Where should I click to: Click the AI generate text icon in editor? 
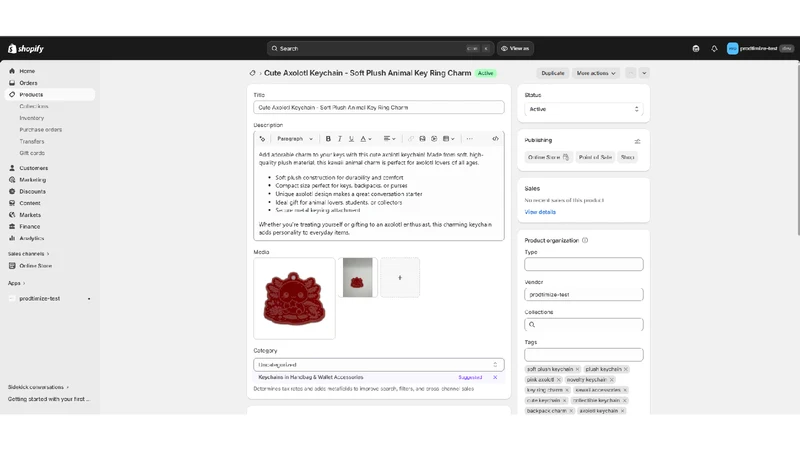pos(262,139)
